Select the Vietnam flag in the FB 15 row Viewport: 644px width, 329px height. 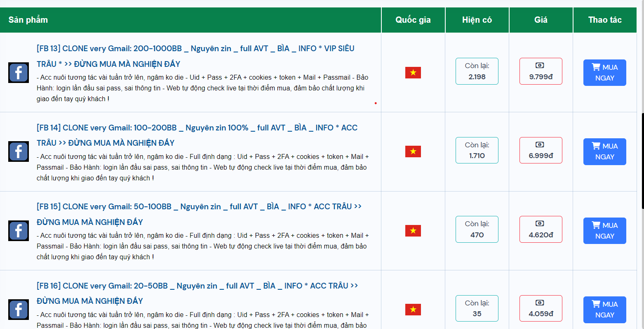[x=413, y=231]
